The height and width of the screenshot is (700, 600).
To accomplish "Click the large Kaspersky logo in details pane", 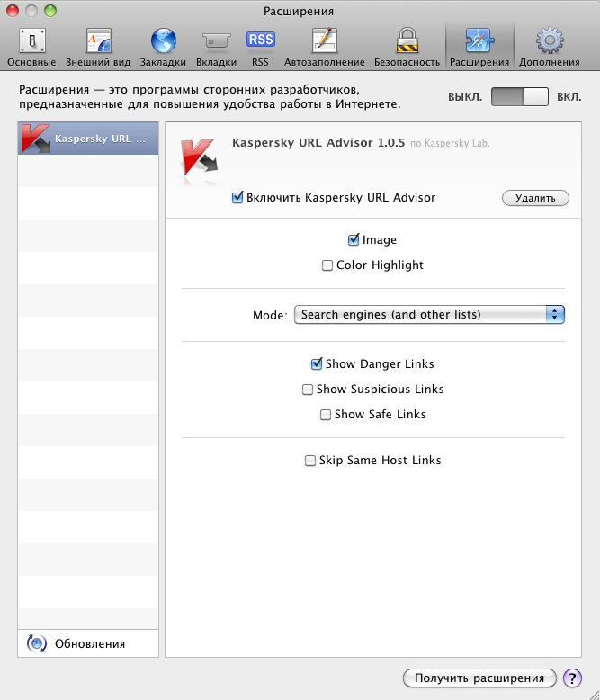I will pyautogui.click(x=199, y=157).
